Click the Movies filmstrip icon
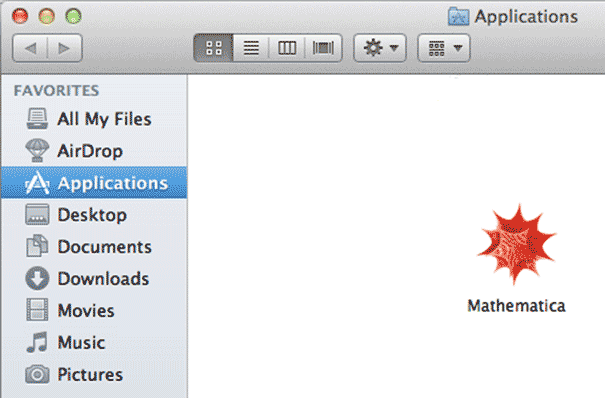The image size is (605, 398). [37, 310]
